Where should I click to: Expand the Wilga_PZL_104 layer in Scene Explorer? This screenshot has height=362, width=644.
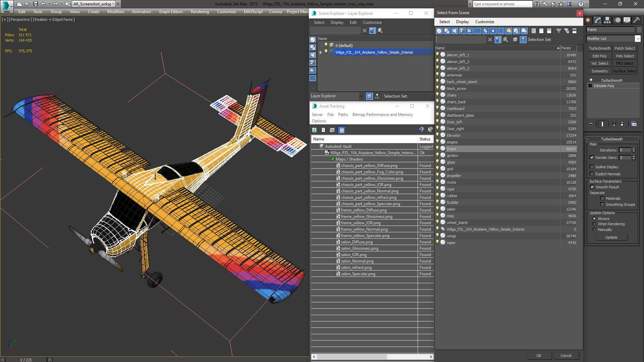pyautogui.click(x=321, y=52)
